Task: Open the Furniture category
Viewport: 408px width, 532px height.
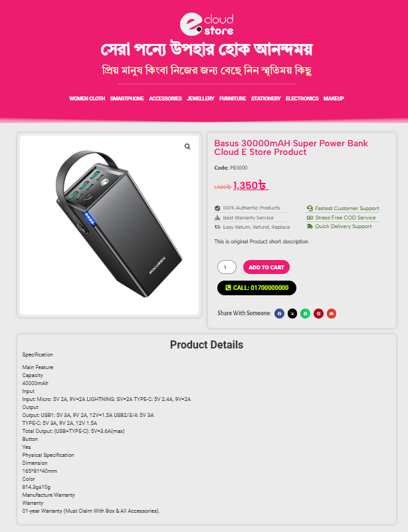Action: point(233,98)
